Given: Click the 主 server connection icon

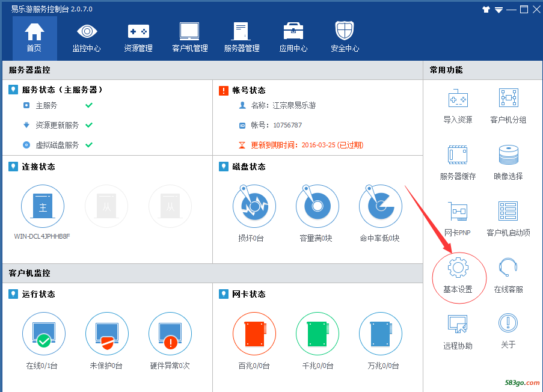Looking at the screenshot, I should (x=43, y=206).
